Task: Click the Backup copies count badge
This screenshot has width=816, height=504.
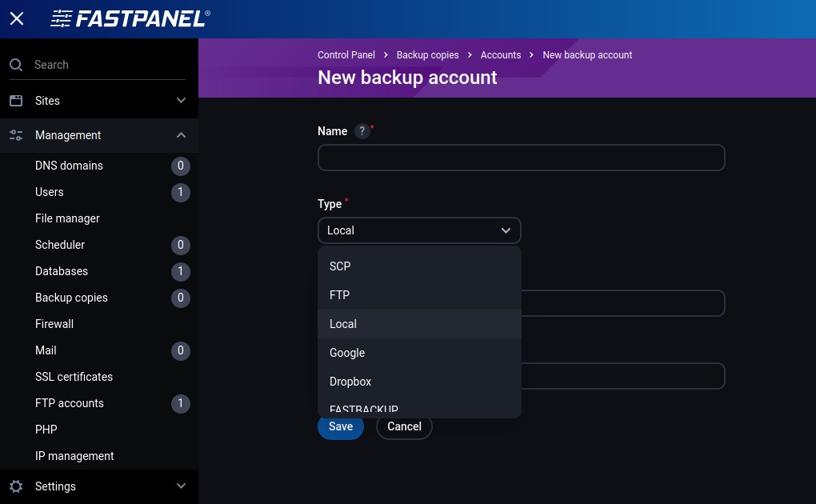Action: tap(181, 298)
